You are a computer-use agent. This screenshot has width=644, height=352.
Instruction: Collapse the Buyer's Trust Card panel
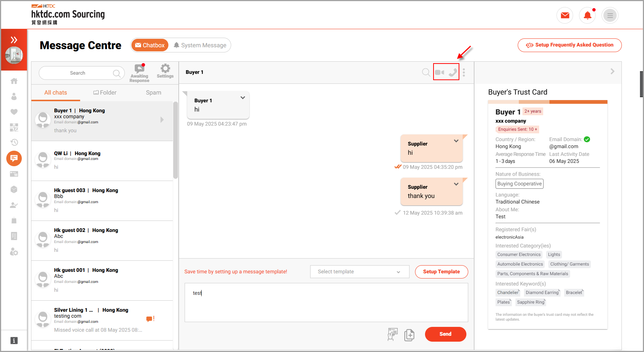click(612, 71)
